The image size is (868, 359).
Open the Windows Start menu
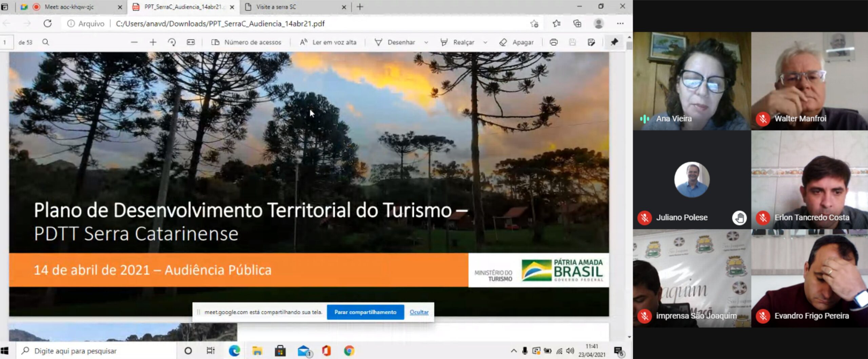[x=5, y=351]
